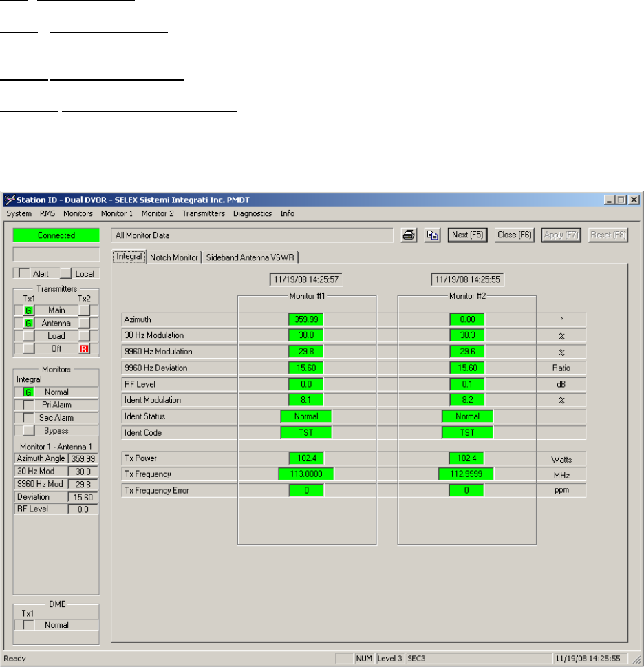Open the Diagnostics menu
The image size is (644, 667).
pos(252,213)
